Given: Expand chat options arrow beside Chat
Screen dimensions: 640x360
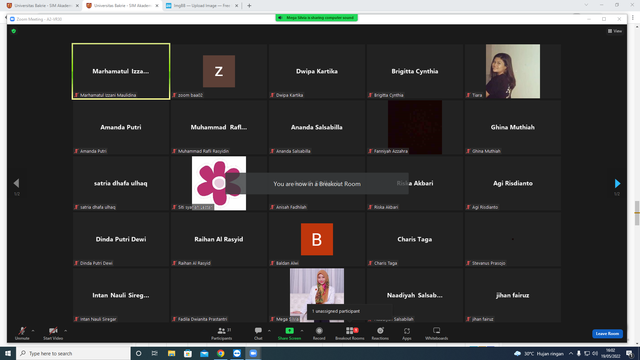Looking at the screenshot, I should [269, 331].
